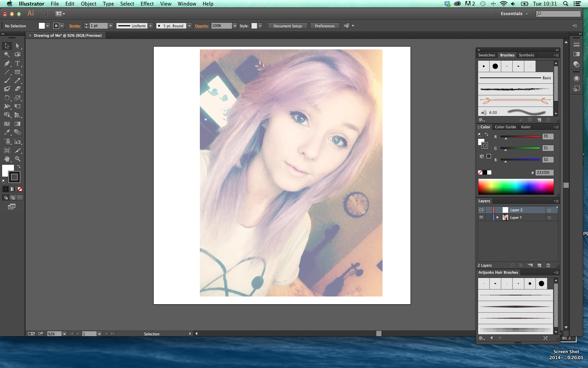Switch to the Symbols tab
Viewport: 588px width, 368px height.
pos(526,55)
